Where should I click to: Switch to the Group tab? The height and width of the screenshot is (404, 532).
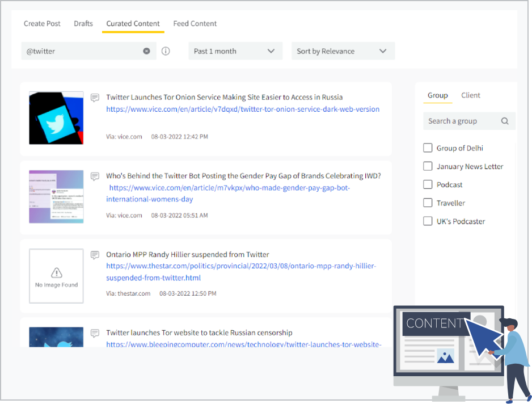point(438,95)
